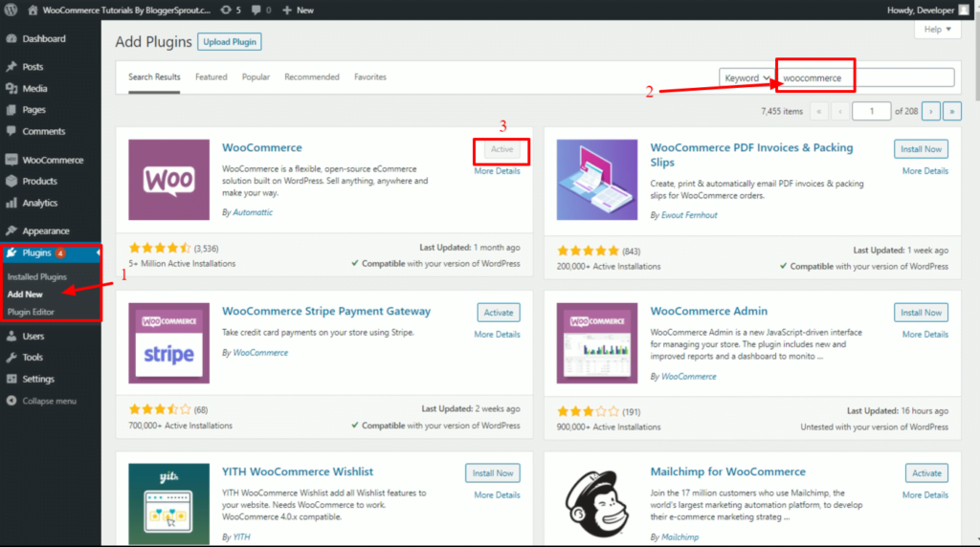Open the Automattic author link
980x547 pixels.
(253, 212)
